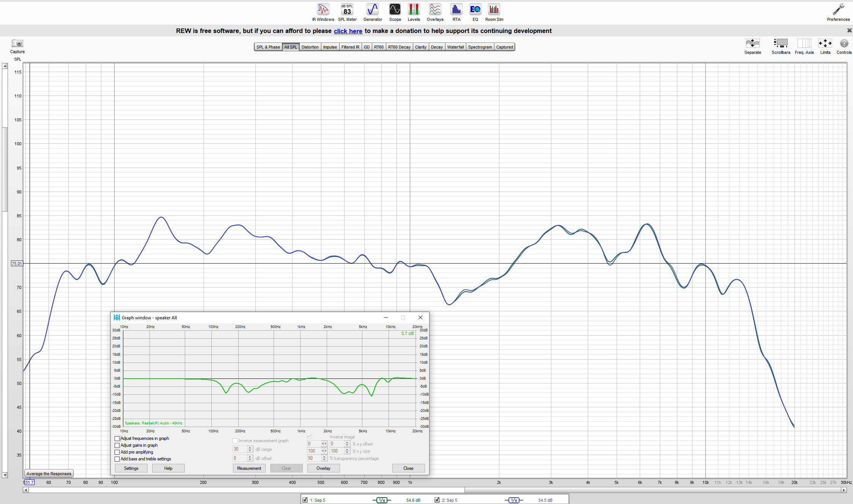Open the Clarity tab

coord(420,47)
